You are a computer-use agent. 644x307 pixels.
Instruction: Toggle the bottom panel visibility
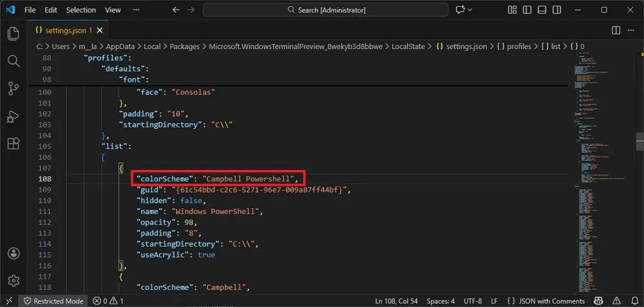pos(541,10)
